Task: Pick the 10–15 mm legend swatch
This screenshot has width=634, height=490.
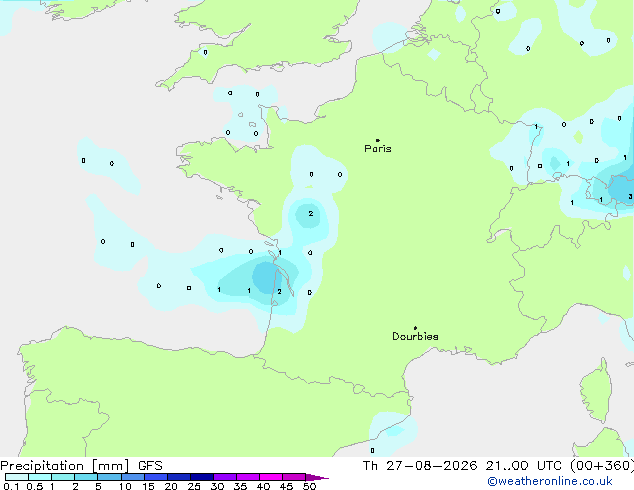Action: point(133,477)
